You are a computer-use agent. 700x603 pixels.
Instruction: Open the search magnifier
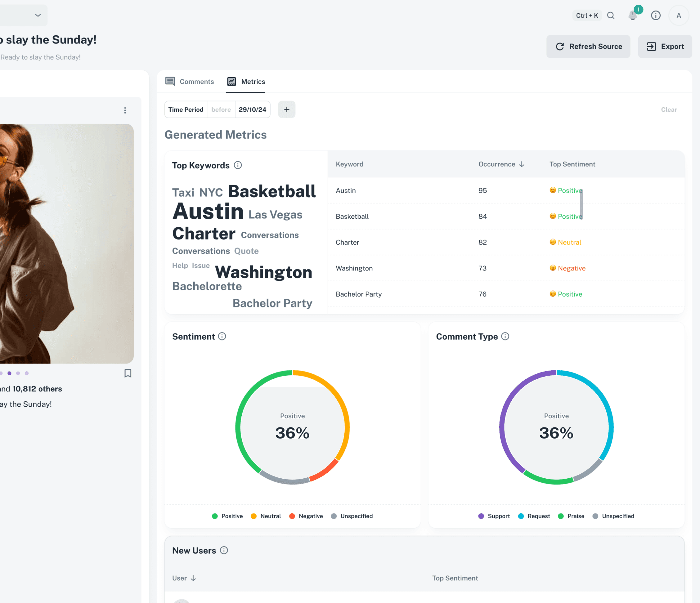(x=611, y=15)
